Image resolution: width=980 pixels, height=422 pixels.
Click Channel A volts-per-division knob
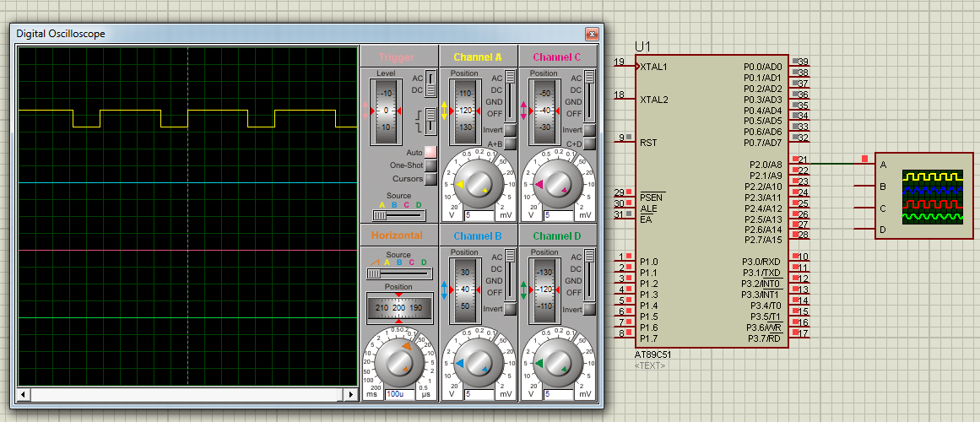pos(478,184)
